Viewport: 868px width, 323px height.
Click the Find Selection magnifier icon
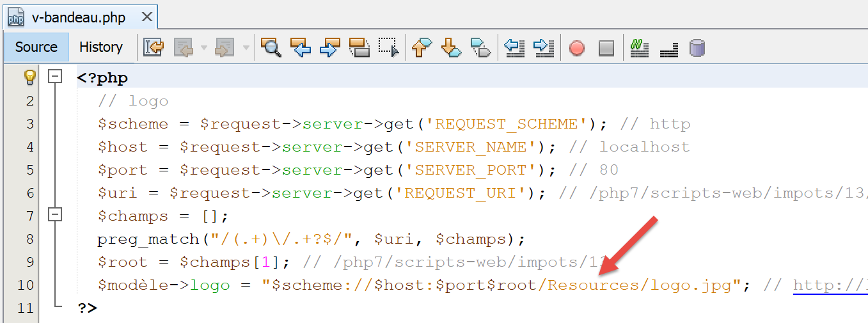coord(271,47)
